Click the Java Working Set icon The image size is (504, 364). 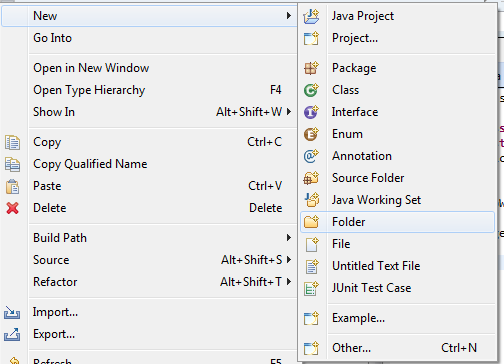(311, 200)
